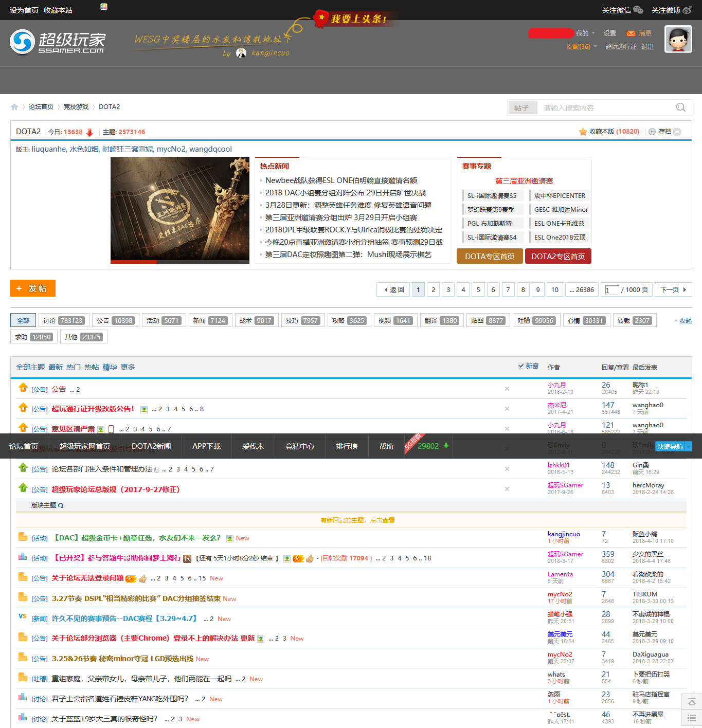Open DOTA2新闻 in floating nav bar
The height and width of the screenshot is (728, 702).
(x=151, y=446)
